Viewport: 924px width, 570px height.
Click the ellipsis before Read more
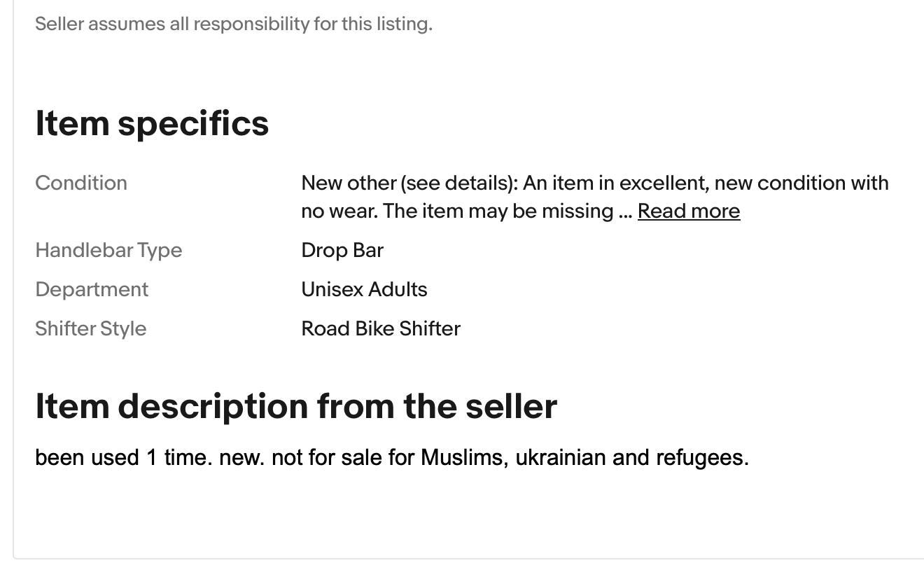click(x=626, y=212)
